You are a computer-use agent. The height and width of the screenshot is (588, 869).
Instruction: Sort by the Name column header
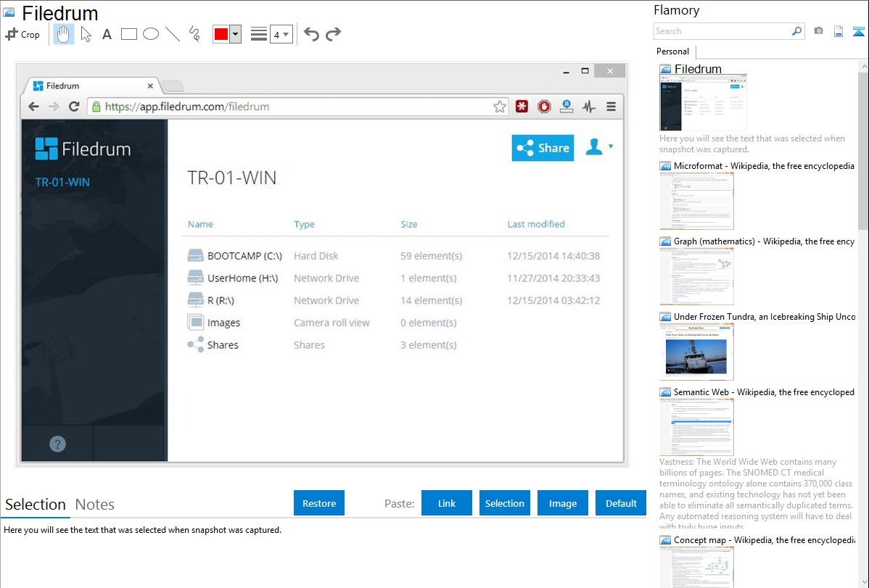200,224
